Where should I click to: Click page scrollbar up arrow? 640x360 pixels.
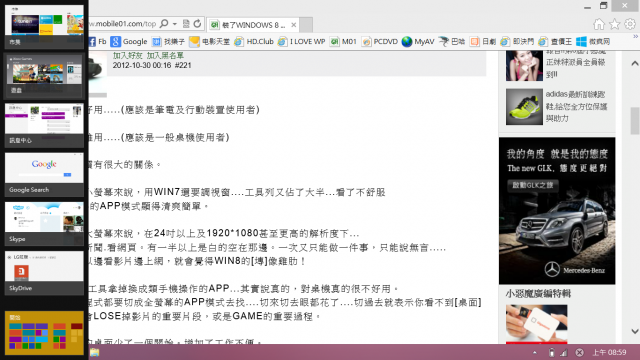[x=635, y=63]
